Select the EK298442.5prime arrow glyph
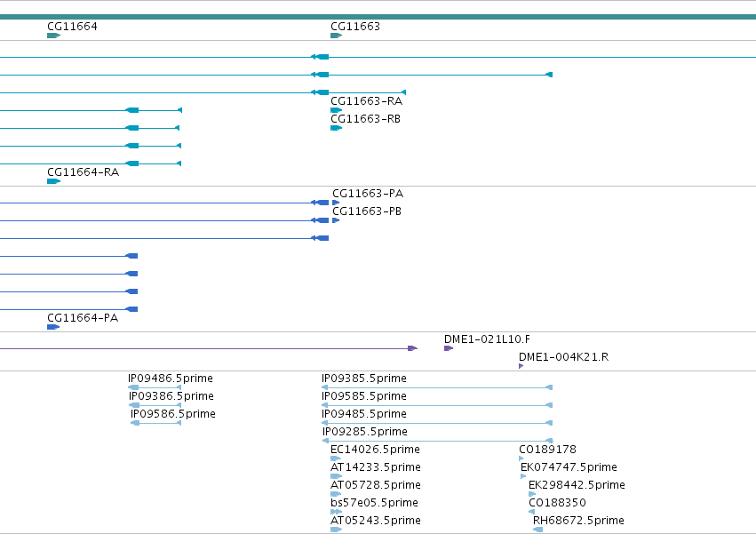The height and width of the screenshot is (534, 756). click(x=532, y=494)
